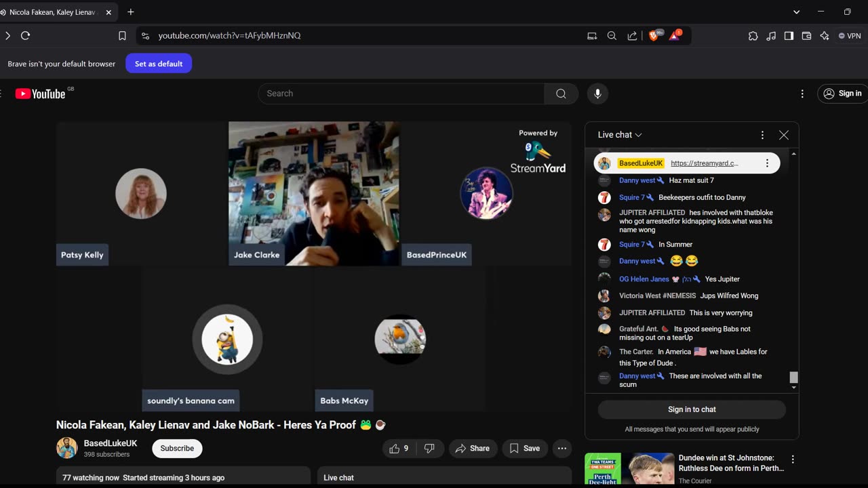
Task: Search with your voice microphone icon
Action: 597,94
